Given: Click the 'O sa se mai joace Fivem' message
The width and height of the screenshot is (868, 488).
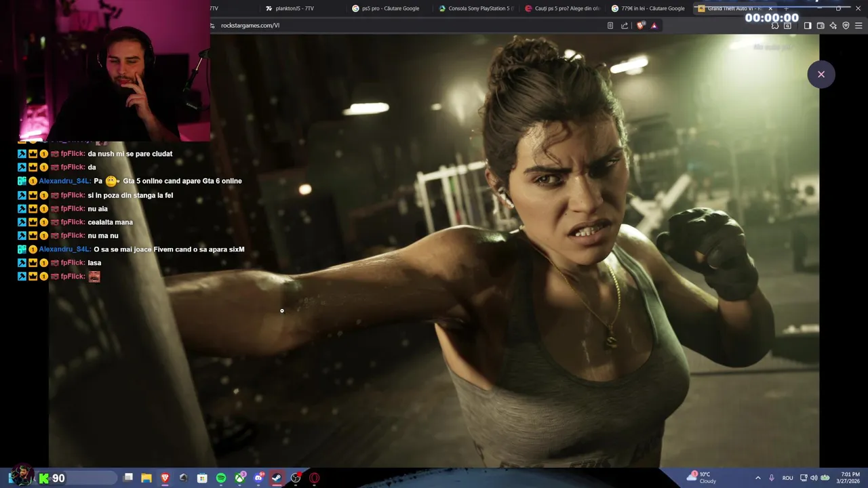Looking at the screenshot, I should [169, 249].
